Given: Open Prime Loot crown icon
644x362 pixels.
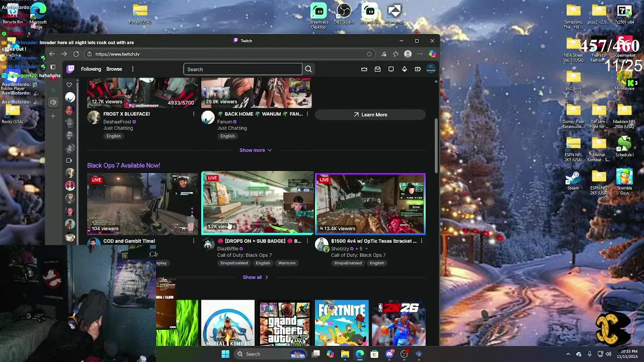Looking at the screenshot, I should (364, 69).
